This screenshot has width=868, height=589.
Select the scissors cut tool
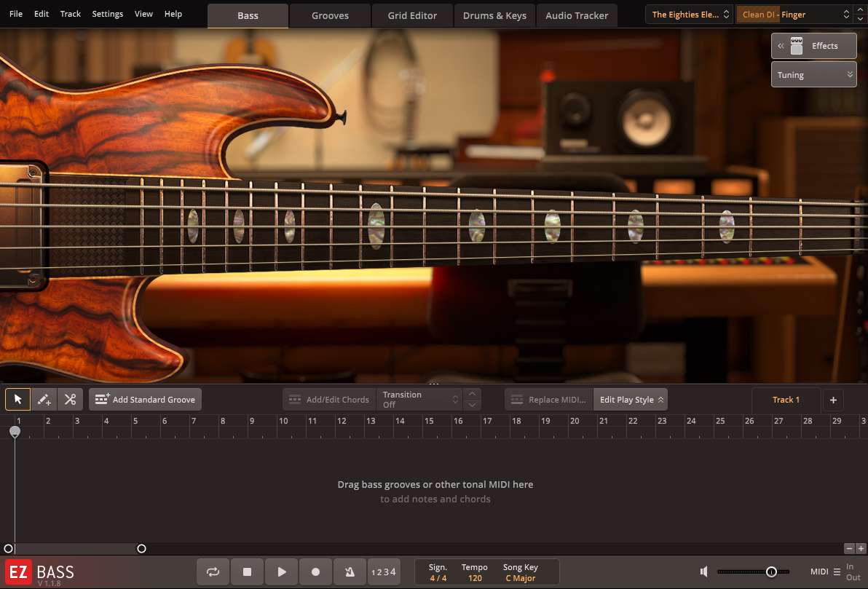[70, 399]
